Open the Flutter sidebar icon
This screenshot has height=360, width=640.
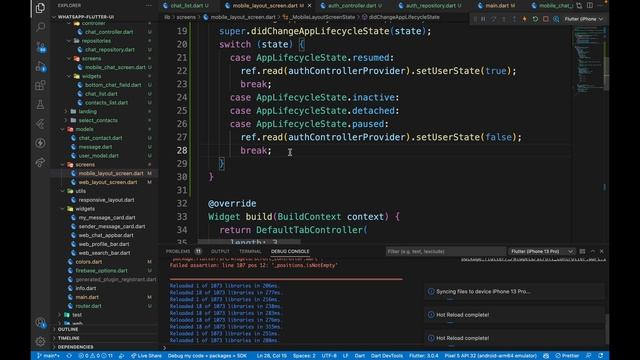click(40, 124)
